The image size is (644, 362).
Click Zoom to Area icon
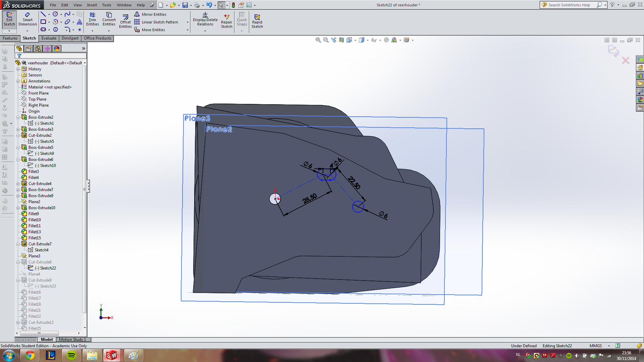326,40
